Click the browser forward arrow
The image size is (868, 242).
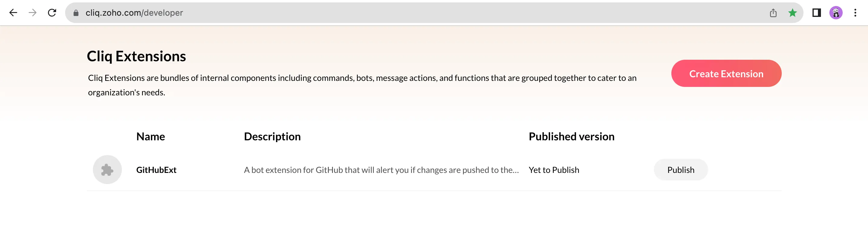(x=33, y=13)
